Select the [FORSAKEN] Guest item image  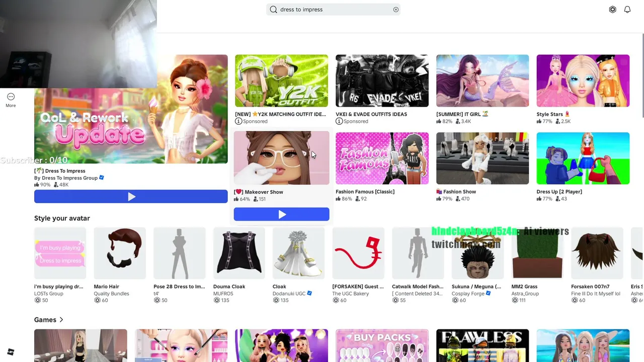[x=358, y=253]
